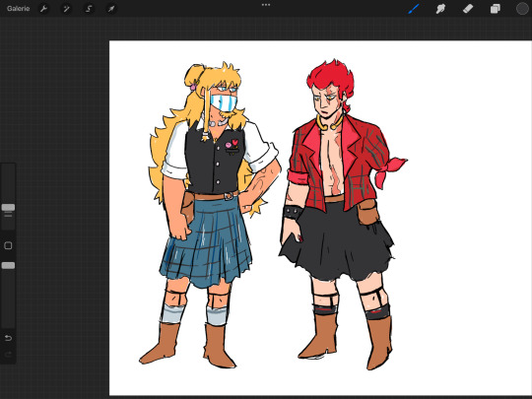Select the Transform arrow tool
532x399 pixels.
[x=111, y=9]
